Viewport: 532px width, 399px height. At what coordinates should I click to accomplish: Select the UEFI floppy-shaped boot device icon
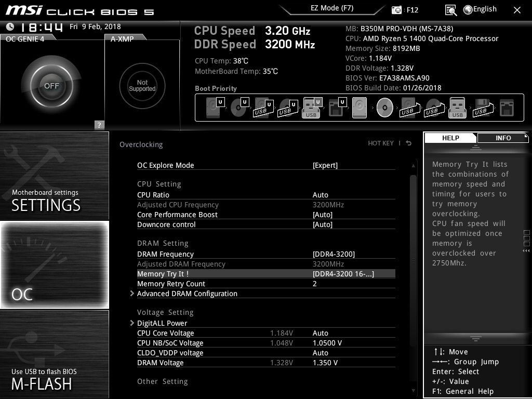pos(337,108)
